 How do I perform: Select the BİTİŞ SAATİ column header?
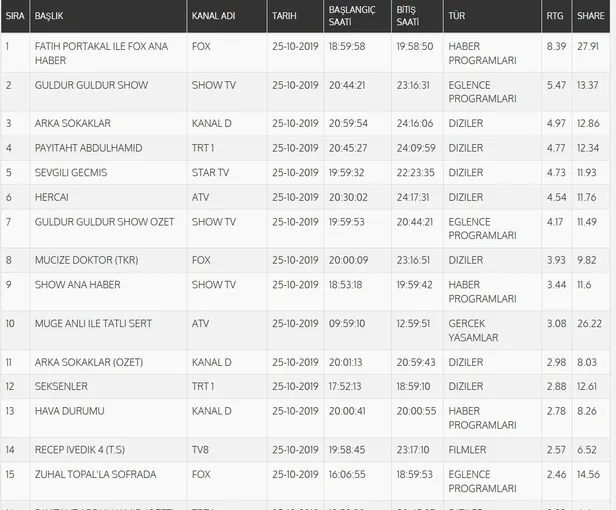pyautogui.click(x=407, y=17)
